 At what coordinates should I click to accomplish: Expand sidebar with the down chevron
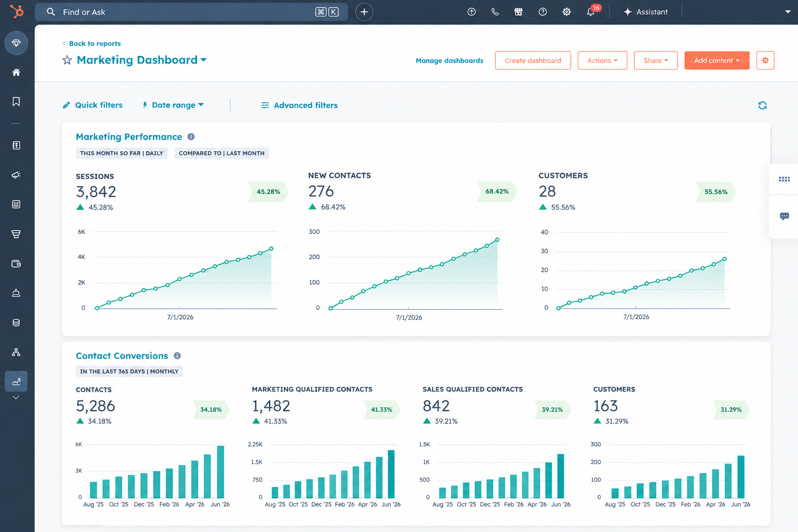click(x=16, y=397)
